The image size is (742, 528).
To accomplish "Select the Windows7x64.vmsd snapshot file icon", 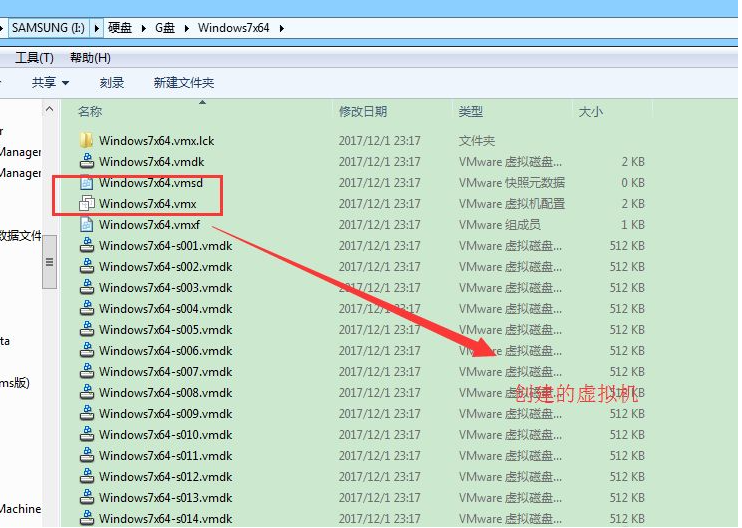I will tap(86, 183).
